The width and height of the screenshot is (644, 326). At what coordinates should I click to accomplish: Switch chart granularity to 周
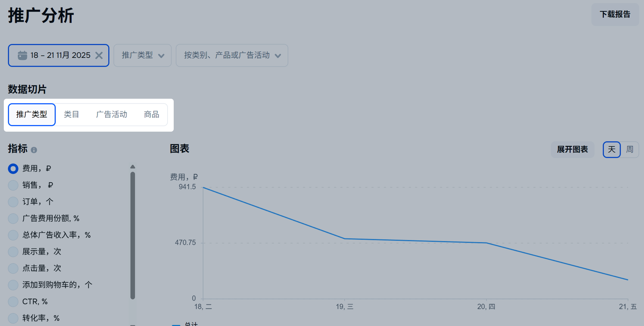pyautogui.click(x=629, y=149)
